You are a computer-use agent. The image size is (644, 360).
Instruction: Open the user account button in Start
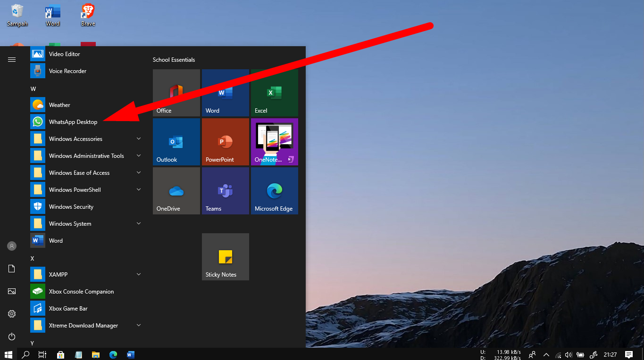[x=12, y=246]
